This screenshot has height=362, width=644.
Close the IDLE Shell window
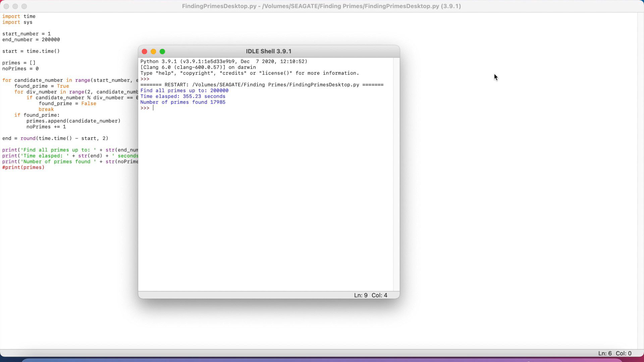click(x=145, y=52)
